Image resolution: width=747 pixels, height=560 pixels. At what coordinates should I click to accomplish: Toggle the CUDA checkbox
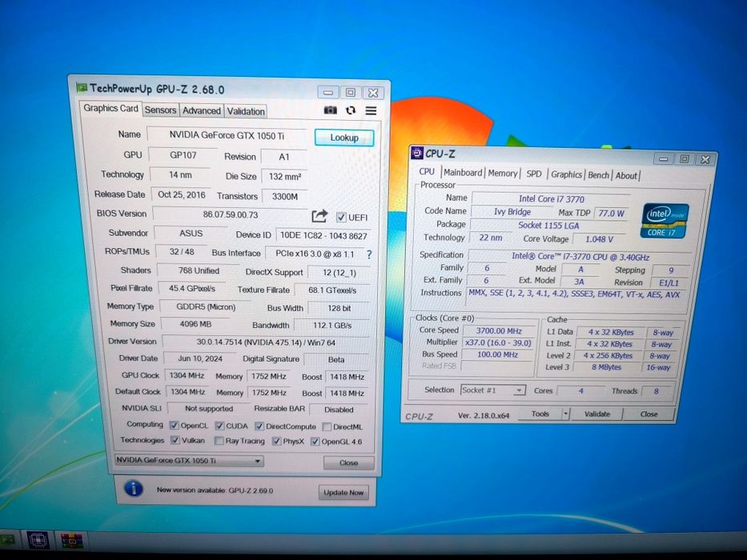[x=219, y=426]
